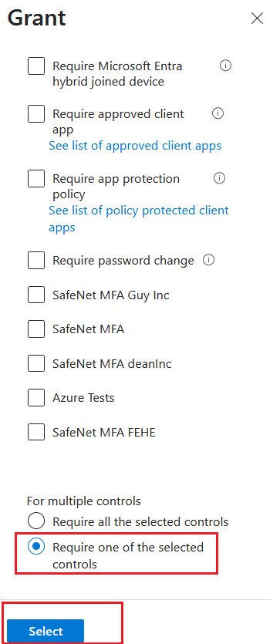Check the Require password change box

[x=36, y=261]
